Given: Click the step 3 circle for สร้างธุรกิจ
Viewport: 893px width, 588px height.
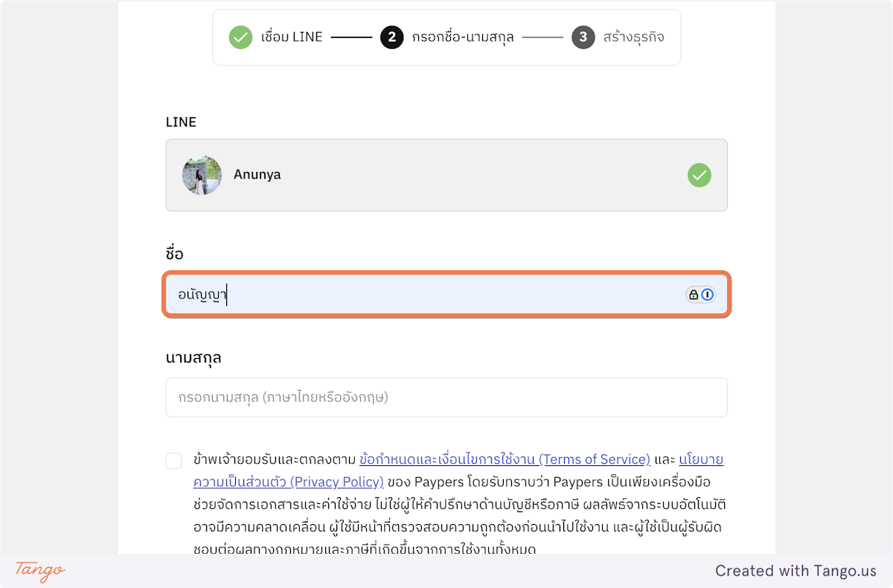Looking at the screenshot, I should (x=583, y=36).
